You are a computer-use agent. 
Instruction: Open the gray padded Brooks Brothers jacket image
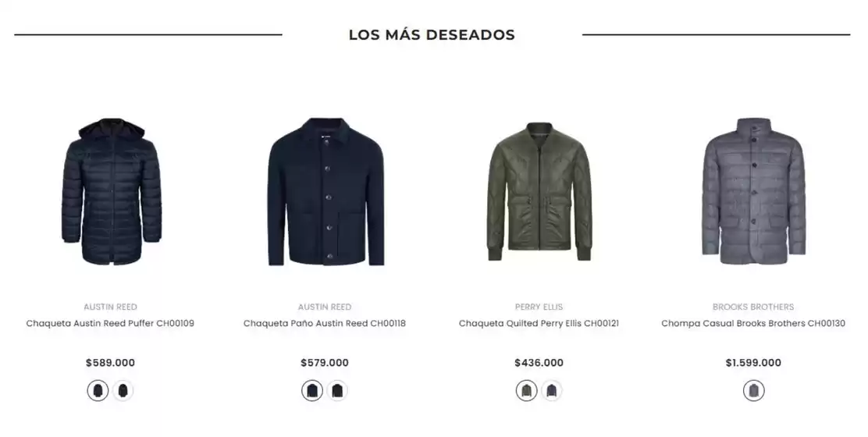(753, 191)
